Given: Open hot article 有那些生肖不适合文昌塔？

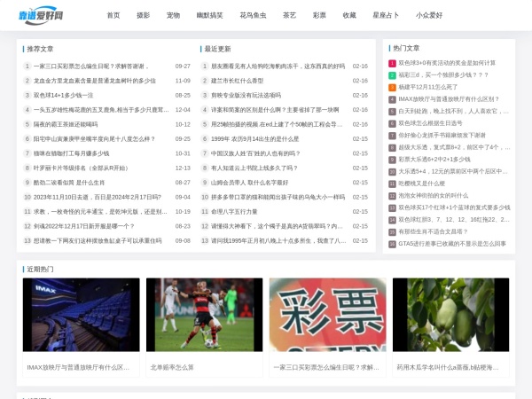Looking at the screenshot, I should click(433, 231).
